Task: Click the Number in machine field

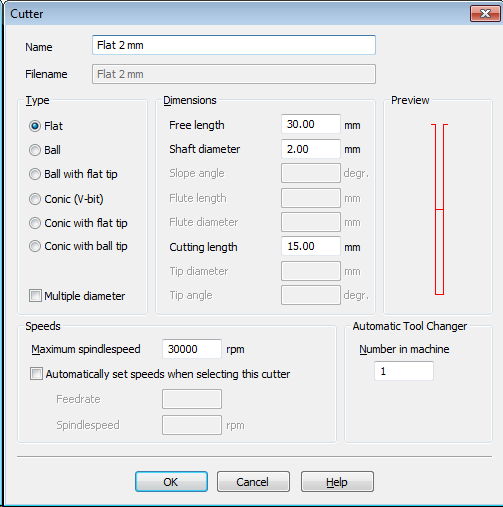Action: 404,371
